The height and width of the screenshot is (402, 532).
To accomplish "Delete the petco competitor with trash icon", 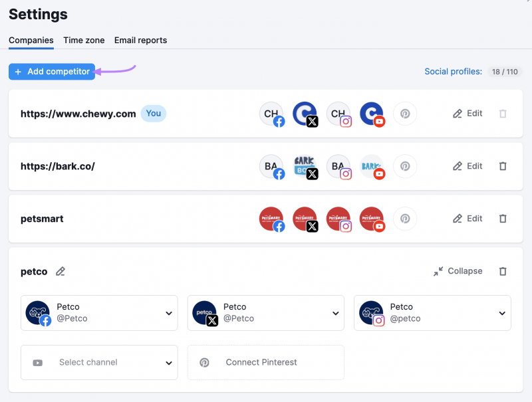I will coord(503,271).
